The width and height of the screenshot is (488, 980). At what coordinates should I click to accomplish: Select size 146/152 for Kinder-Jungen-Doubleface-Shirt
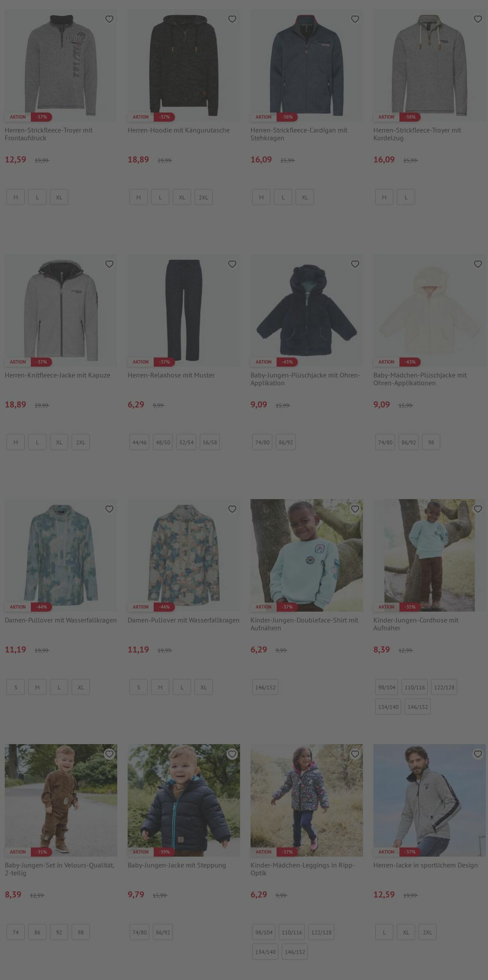[x=265, y=687]
